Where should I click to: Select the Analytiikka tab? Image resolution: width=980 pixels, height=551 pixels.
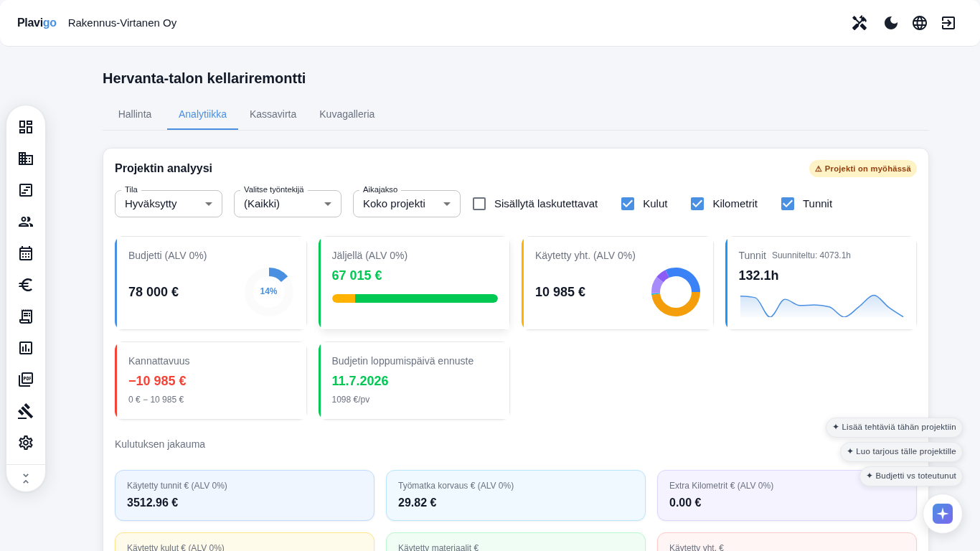coord(202,114)
